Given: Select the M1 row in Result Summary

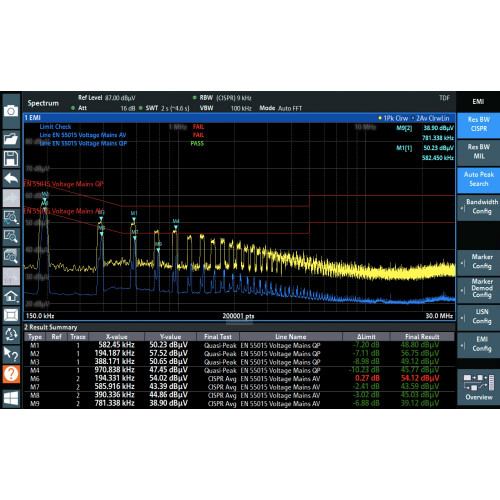Looking at the screenshot, I should 239,345.
